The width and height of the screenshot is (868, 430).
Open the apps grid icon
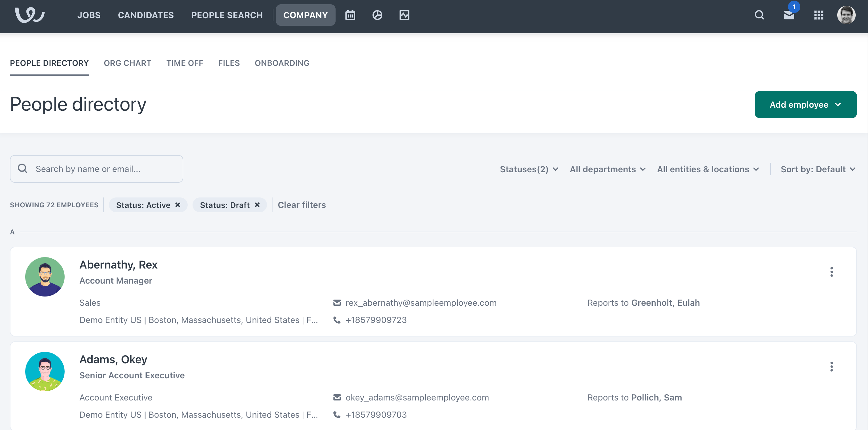tap(818, 15)
